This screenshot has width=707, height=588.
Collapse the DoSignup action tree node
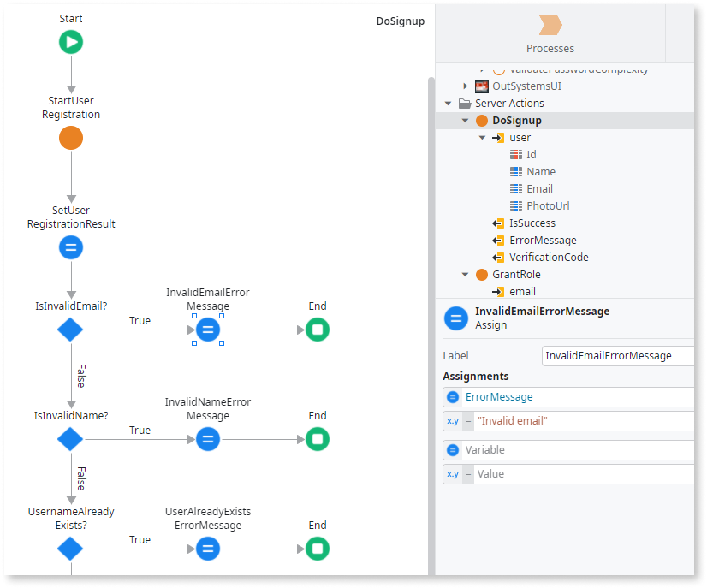click(x=466, y=121)
